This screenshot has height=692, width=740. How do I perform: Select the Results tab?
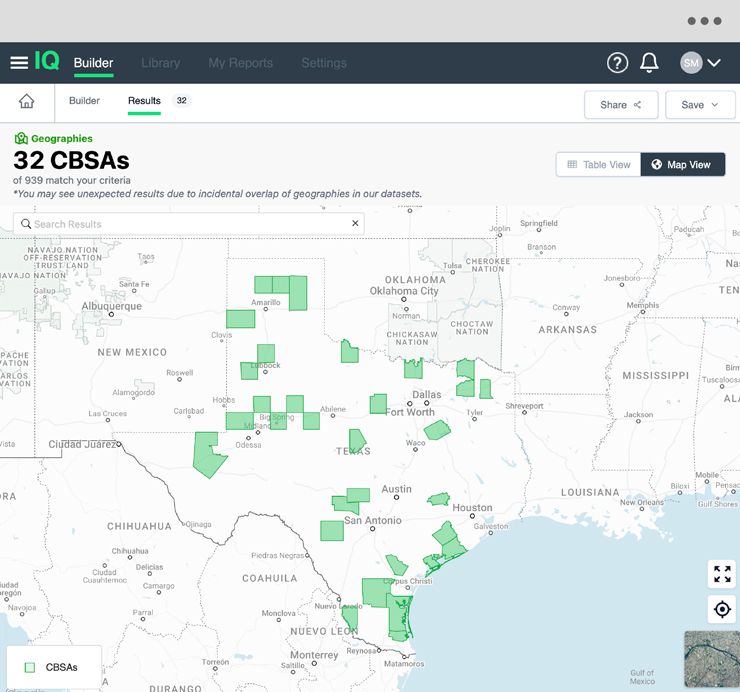point(144,101)
